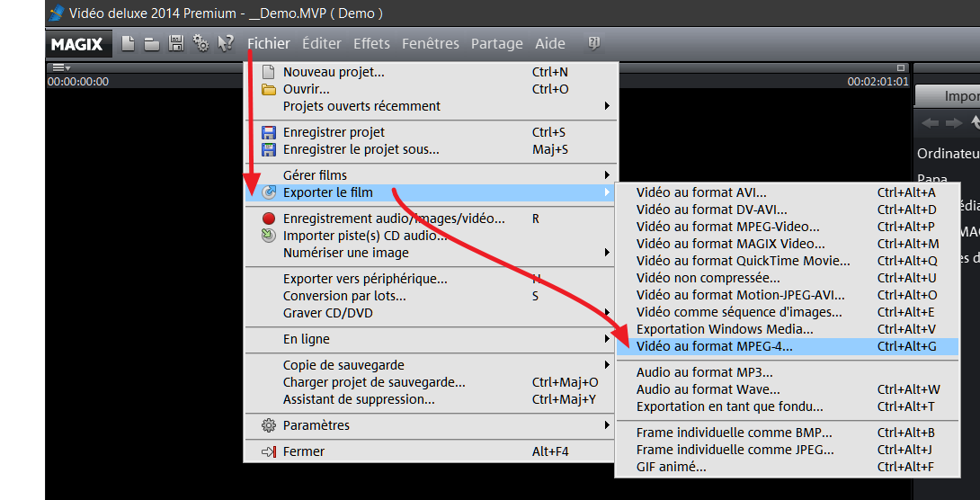This screenshot has width=980, height=500.
Task: Click the save floppy disk toolbar icon
Action: coord(176,43)
